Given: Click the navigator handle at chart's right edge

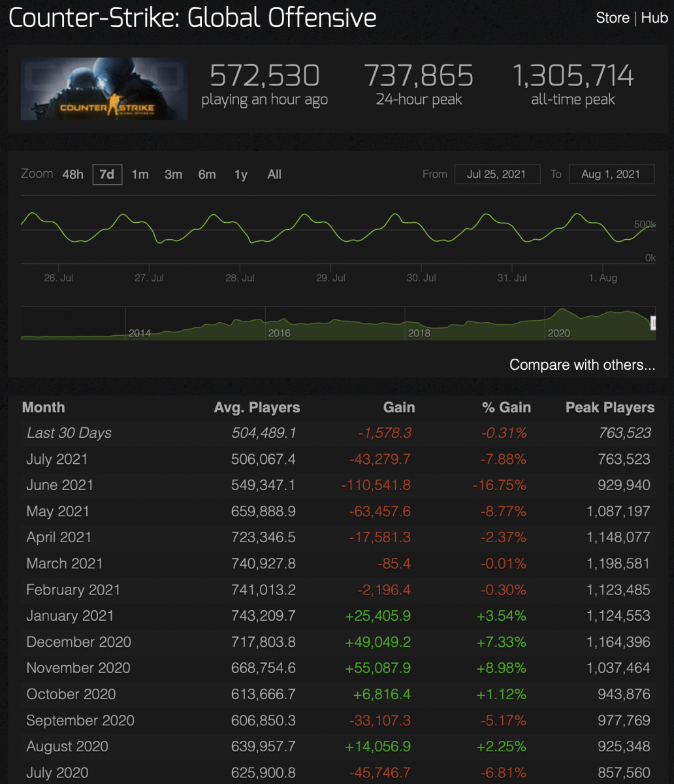Looking at the screenshot, I should pyautogui.click(x=652, y=323).
